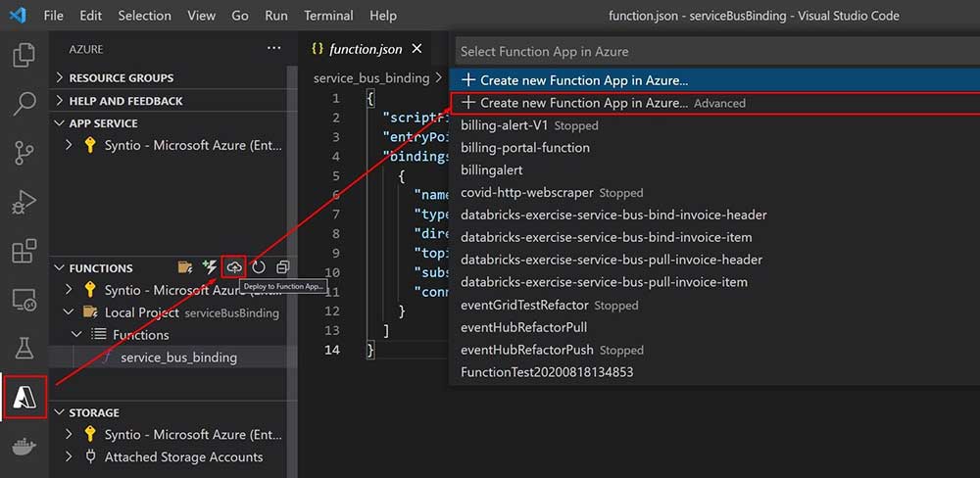This screenshot has height=478, width=980.
Task: Select eventHubRefactorPull function app
Action: (x=714, y=327)
